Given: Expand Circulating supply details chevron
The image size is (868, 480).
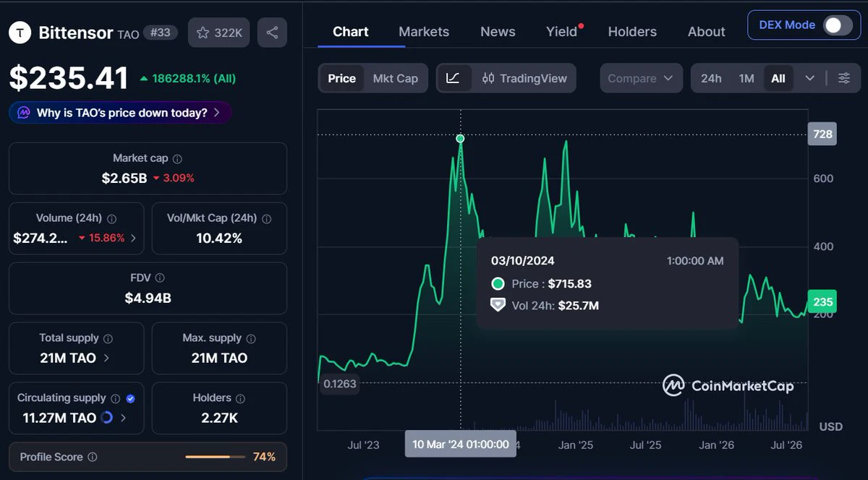Looking at the screenshot, I should (x=124, y=417).
